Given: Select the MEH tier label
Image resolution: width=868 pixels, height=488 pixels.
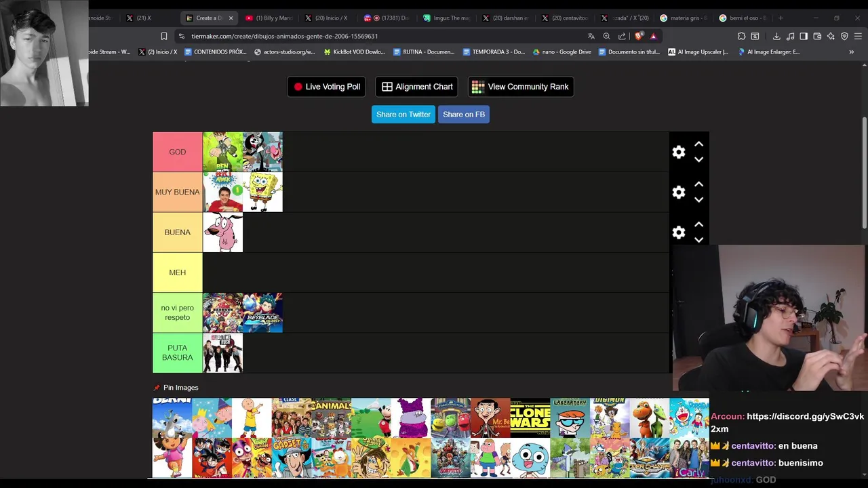Looking at the screenshot, I should tap(178, 272).
